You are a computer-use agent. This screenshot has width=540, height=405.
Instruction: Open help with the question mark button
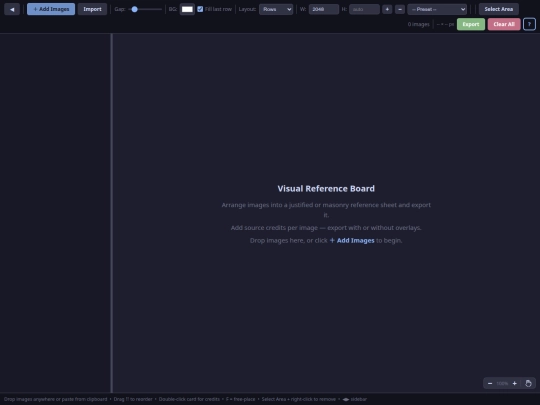[x=529, y=24]
